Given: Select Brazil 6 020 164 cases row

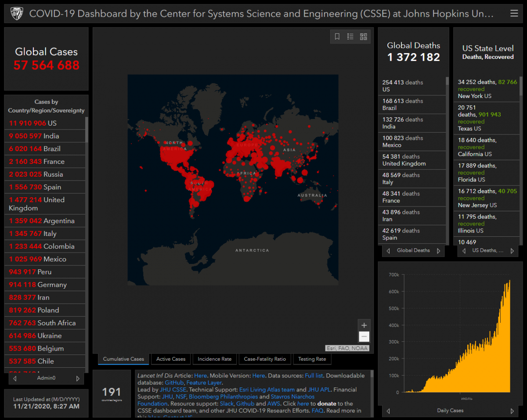Looking at the screenshot, I should click(45, 148).
